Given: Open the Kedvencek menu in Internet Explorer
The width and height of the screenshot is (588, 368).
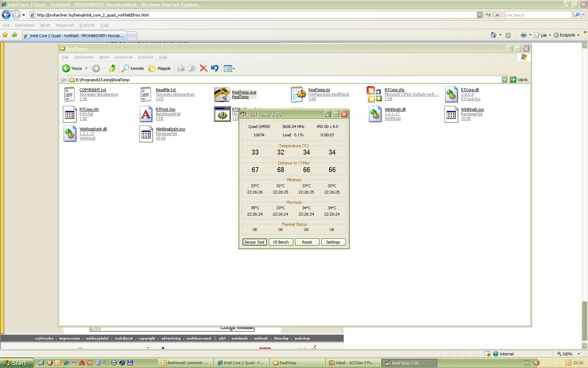Looking at the screenshot, I should (65, 25).
